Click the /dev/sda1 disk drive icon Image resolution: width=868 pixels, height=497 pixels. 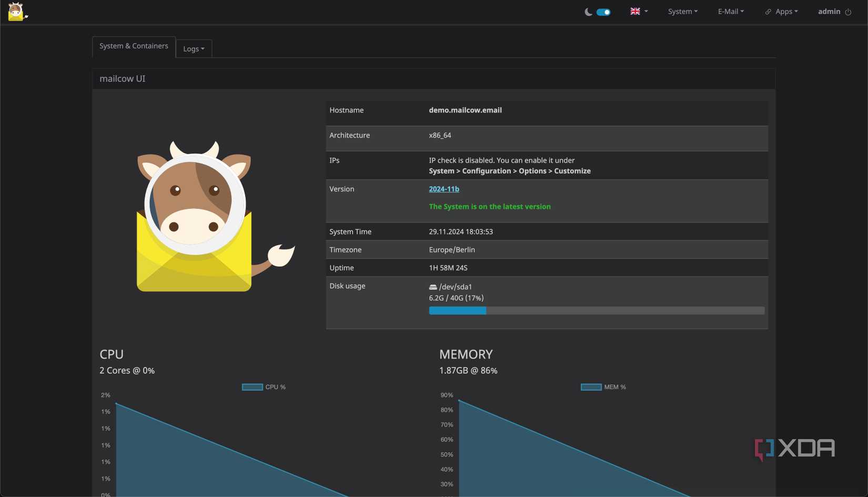tap(433, 287)
